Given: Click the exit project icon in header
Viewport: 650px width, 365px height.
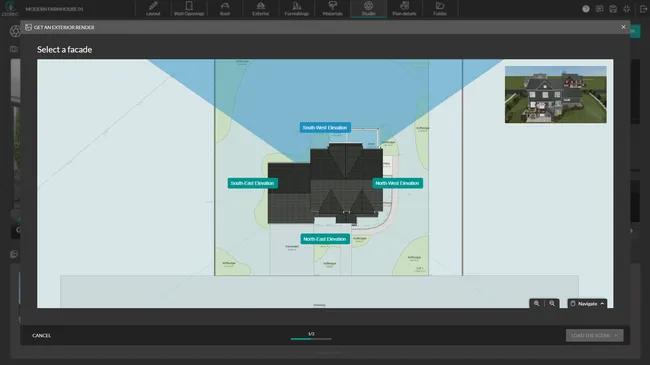Looking at the screenshot, I should coord(644,9).
